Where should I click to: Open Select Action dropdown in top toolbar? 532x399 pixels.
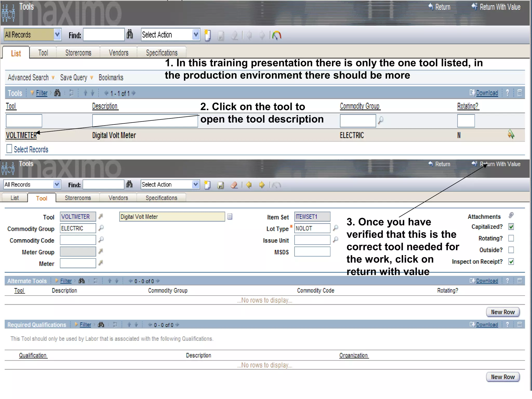click(x=196, y=34)
